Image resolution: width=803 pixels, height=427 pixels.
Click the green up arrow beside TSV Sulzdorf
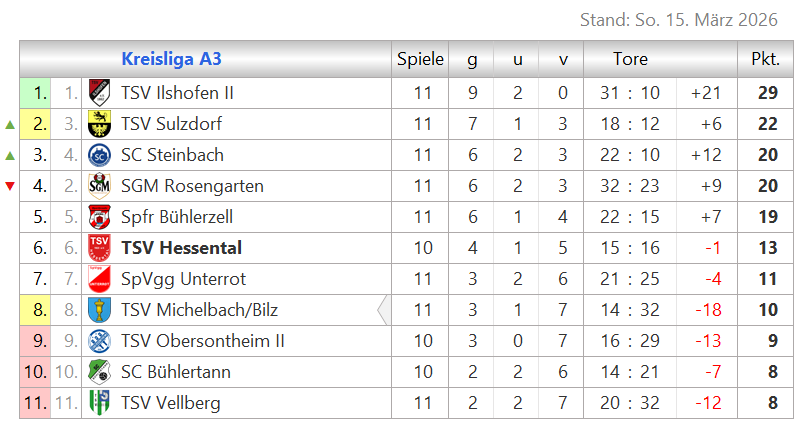10,125
